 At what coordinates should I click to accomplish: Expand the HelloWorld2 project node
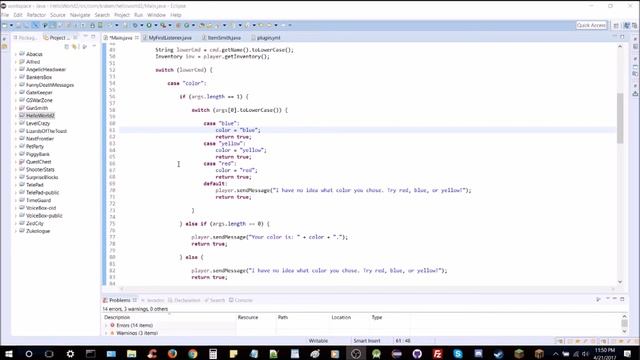(16, 116)
